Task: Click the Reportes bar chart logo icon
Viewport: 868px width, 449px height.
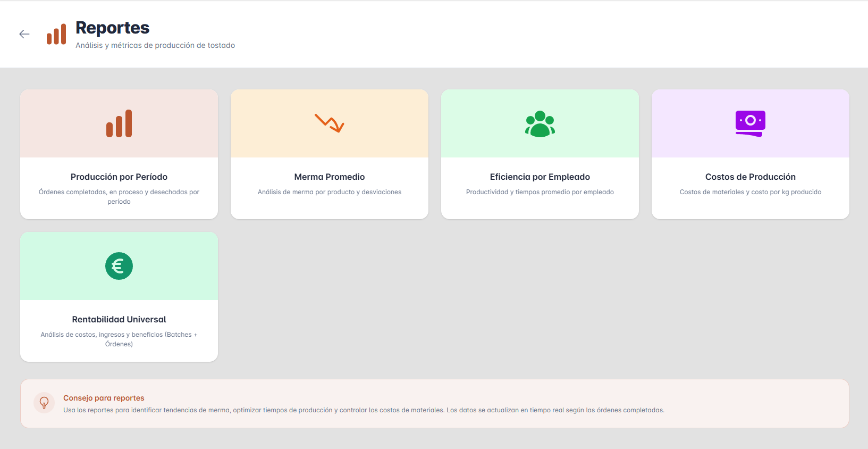Action: click(56, 35)
